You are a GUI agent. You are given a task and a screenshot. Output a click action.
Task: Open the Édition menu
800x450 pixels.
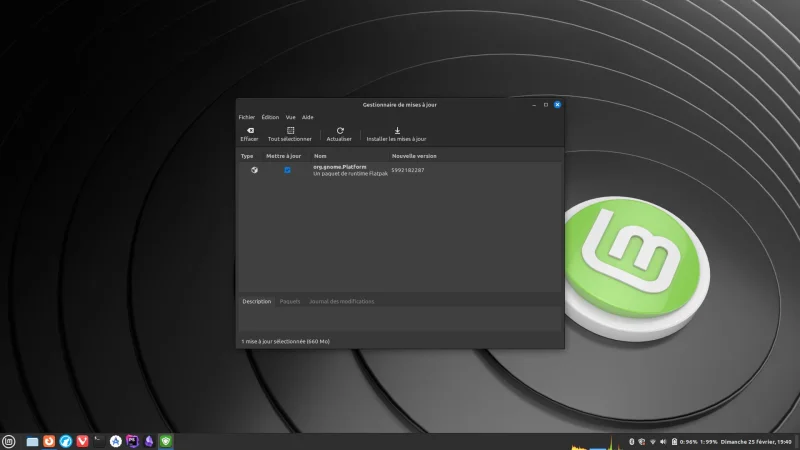[x=270, y=117]
